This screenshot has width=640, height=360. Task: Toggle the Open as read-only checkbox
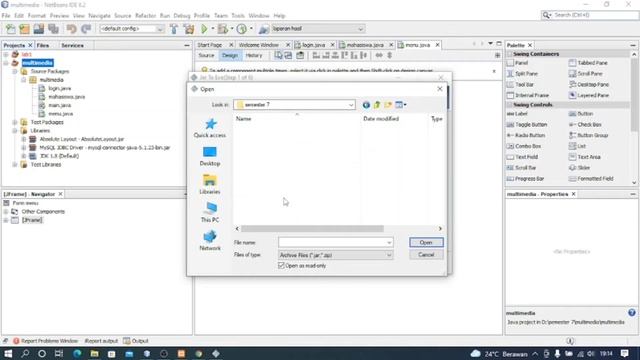tap(281, 266)
